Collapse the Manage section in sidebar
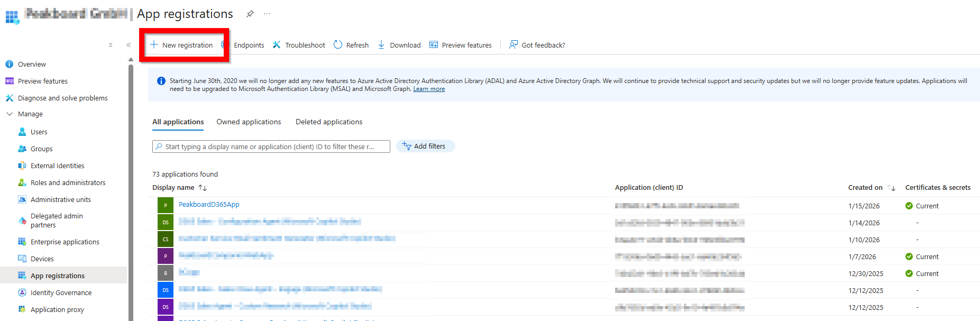Screen dimensions: 980x321 [10, 114]
